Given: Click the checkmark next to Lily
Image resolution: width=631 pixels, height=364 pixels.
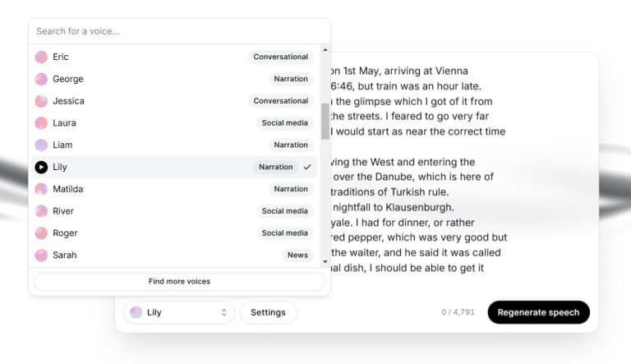Looking at the screenshot, I should pos(307,167).
